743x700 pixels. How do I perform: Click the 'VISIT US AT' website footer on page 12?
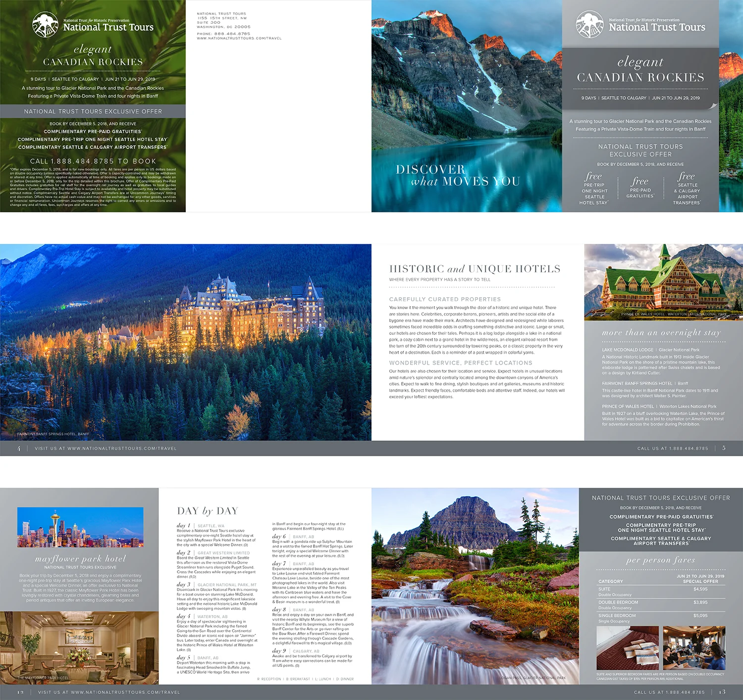[109, 692]
